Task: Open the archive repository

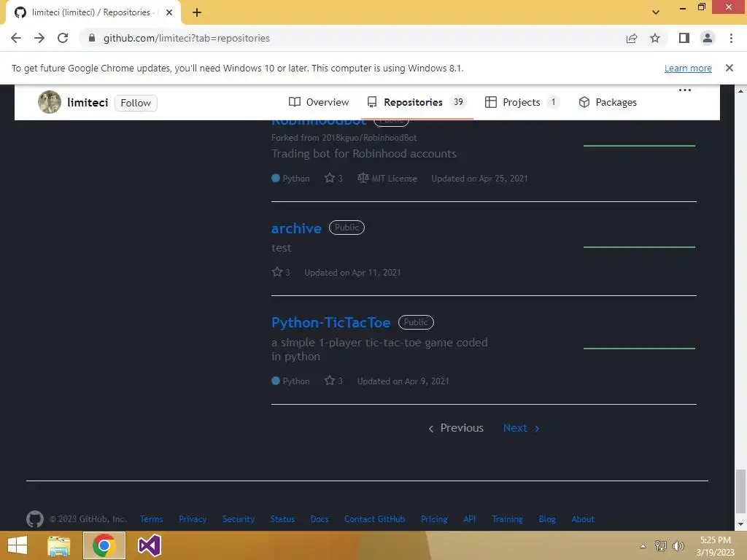Action: [296, 228]
